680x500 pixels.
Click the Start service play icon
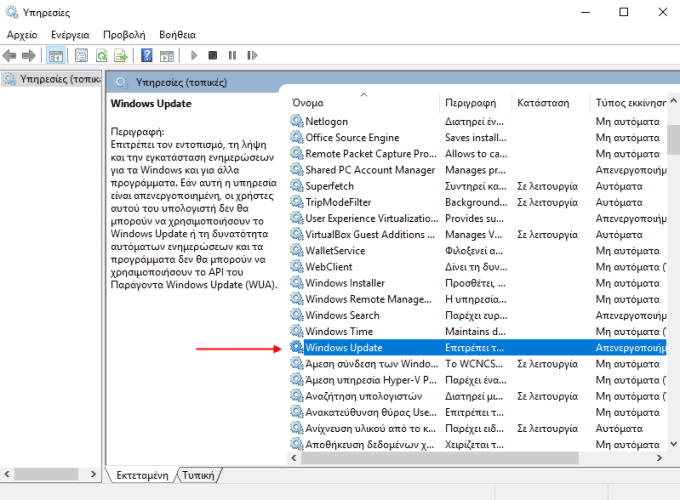point(194,56)
